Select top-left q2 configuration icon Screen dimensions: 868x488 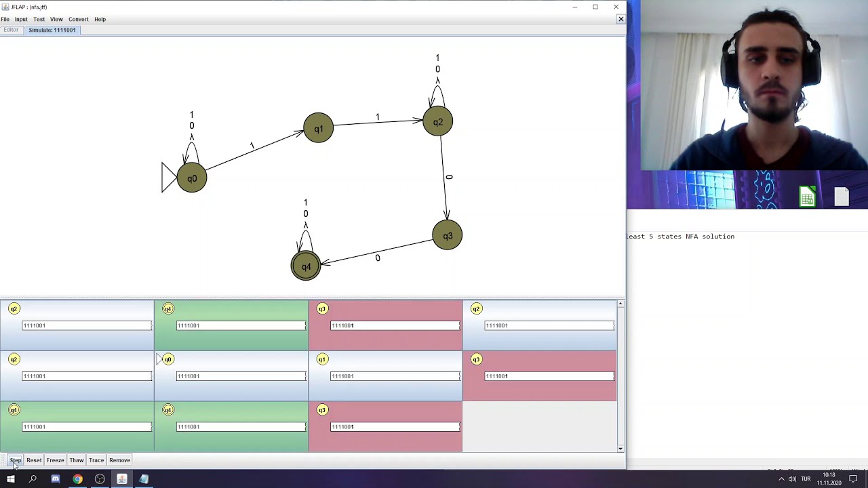[14, 309]
